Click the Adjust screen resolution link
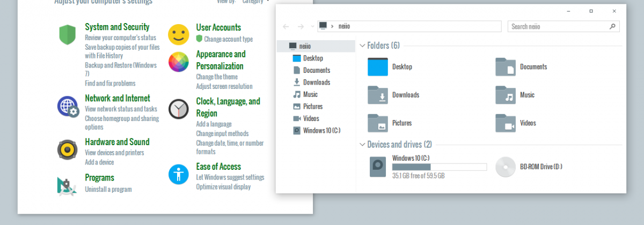The image size is (644, 225). [224, 86]
